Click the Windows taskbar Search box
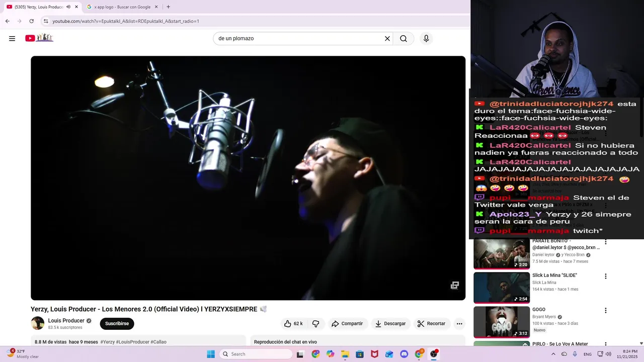The image size is (644, 362). (x=256, y=354)
